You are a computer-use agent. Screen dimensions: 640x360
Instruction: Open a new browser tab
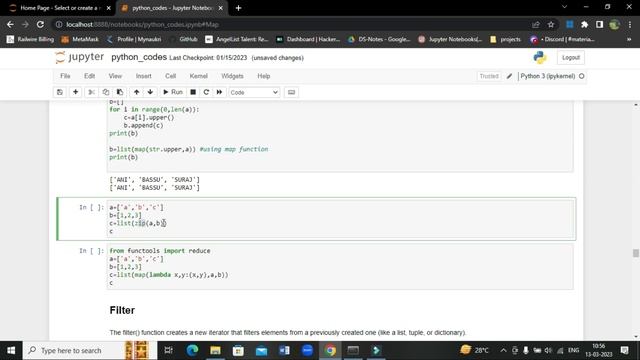[x=238, y=8]
